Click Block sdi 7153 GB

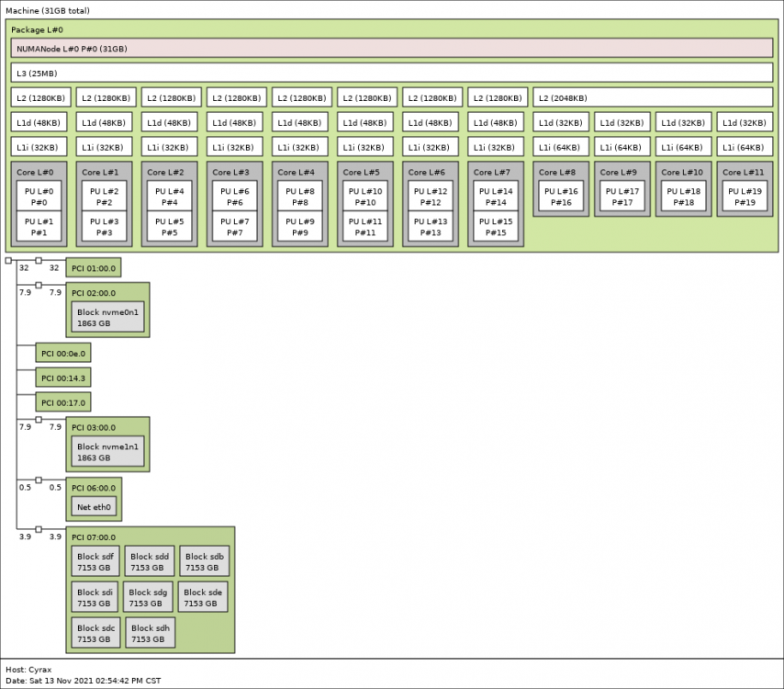pos(95,597)
